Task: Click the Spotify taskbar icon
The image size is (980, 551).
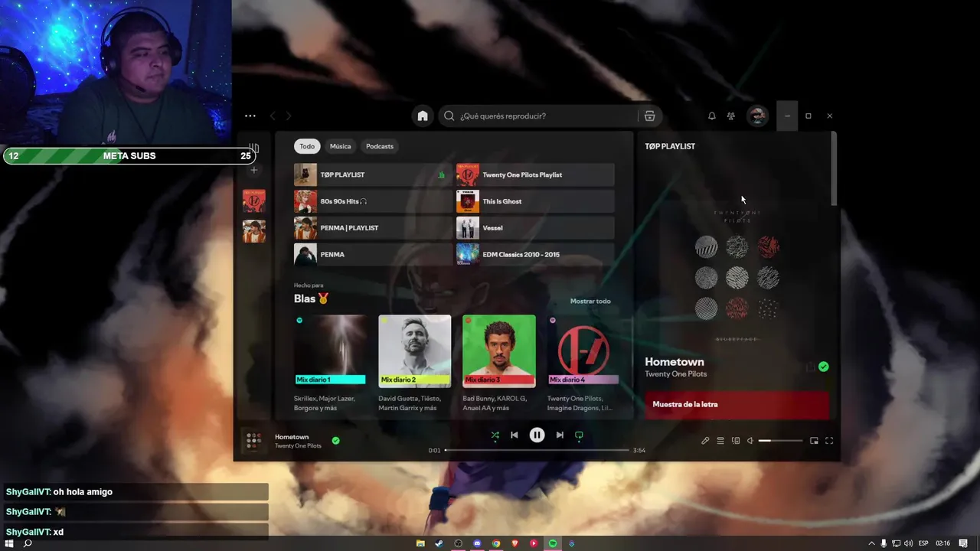Action: [553, 543]
